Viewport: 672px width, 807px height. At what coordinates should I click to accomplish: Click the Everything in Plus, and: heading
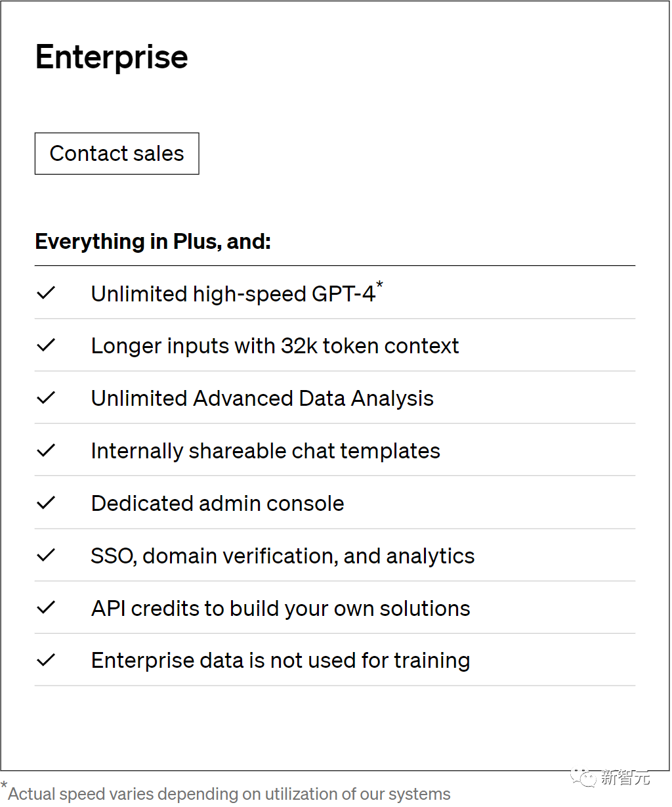pos(153,242)
